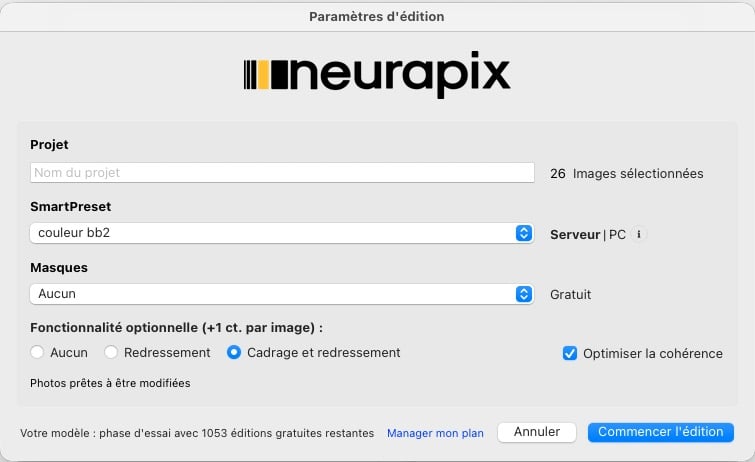
Task: Click the phase d'essai remaining editions text
Action: coord(197,433)
